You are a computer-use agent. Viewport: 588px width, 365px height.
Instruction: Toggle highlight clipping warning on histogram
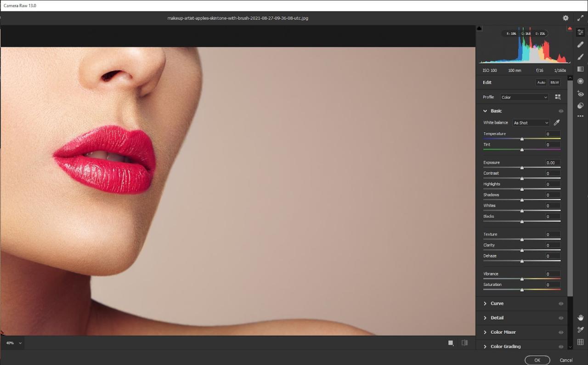coord(570,28)
